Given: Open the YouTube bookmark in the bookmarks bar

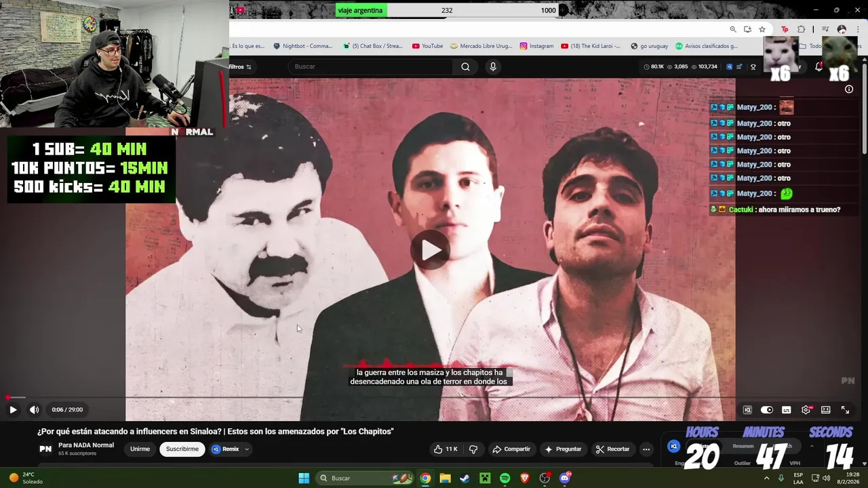Looking at the screenshot, I should tap(427, 46).
